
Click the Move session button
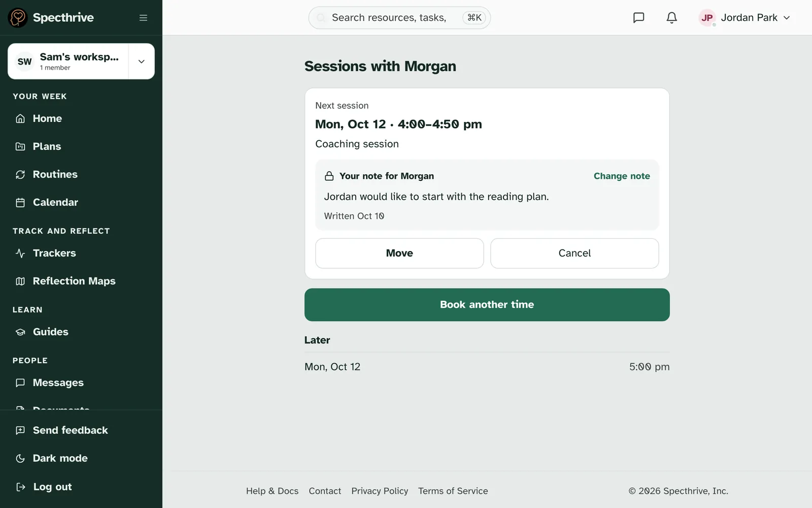(x=399, y=253)
